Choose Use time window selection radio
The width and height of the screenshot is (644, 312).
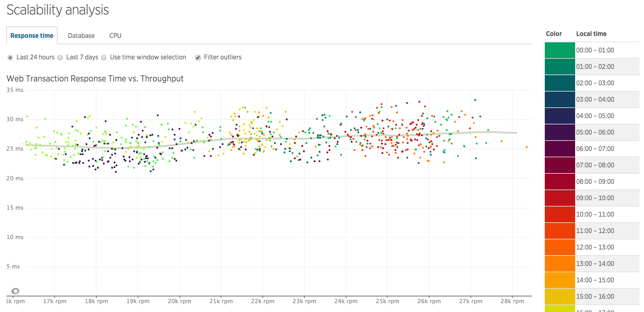[104, 57]
